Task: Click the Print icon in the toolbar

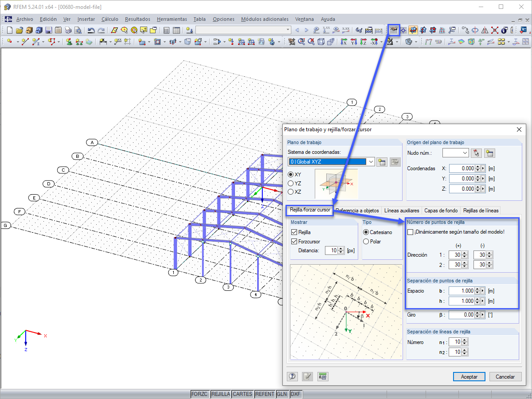Action: tap(68, 30)
